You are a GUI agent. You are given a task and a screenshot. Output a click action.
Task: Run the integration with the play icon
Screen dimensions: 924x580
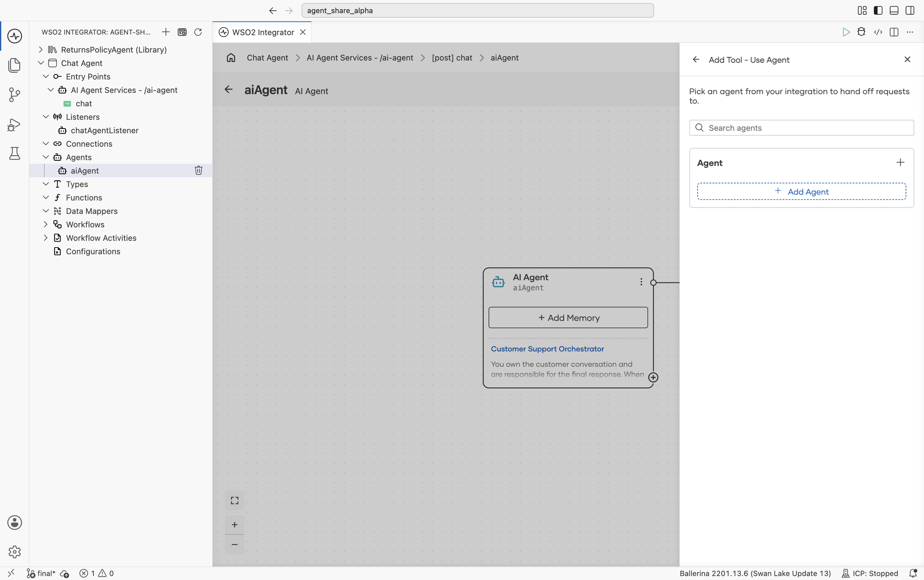point(846,32)
